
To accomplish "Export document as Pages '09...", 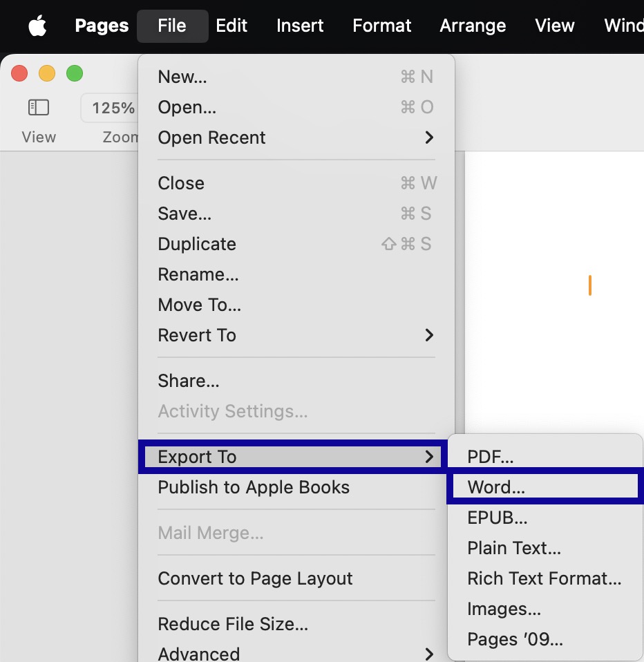I will (x=545, y=639).
